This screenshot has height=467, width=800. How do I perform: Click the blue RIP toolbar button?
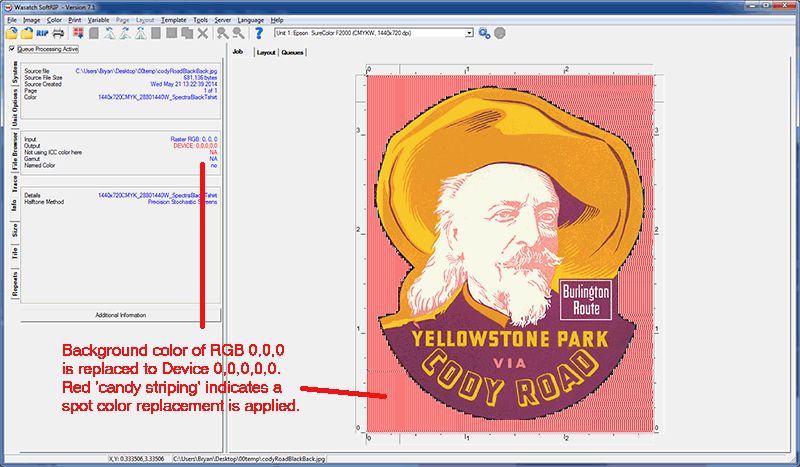pyautogui.click(x=42, y=33)
